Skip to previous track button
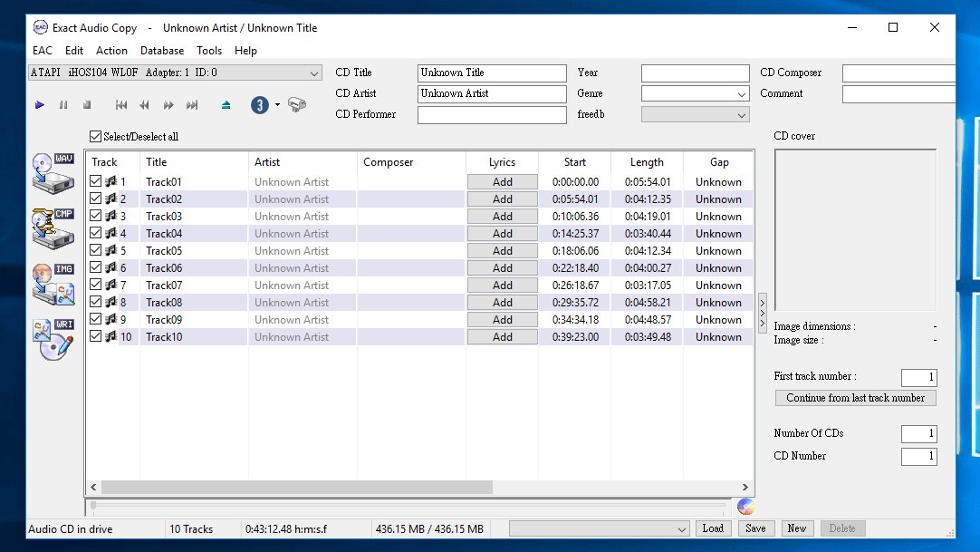This screenshot has height=552, width=980. pos(121,105)
